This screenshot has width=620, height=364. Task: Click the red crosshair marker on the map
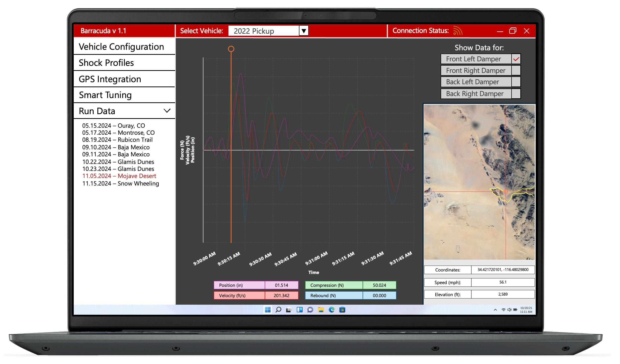[506, 192]
